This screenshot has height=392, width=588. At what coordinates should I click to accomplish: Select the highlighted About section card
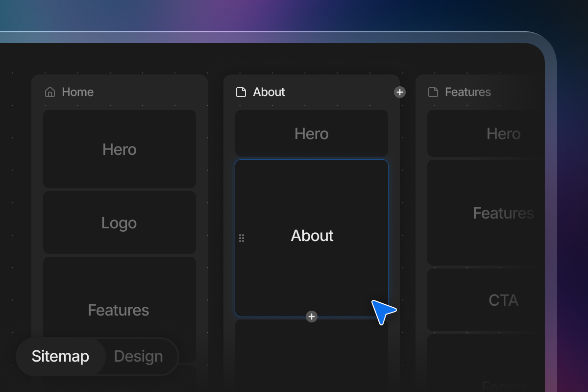click(x=312, y=238)
